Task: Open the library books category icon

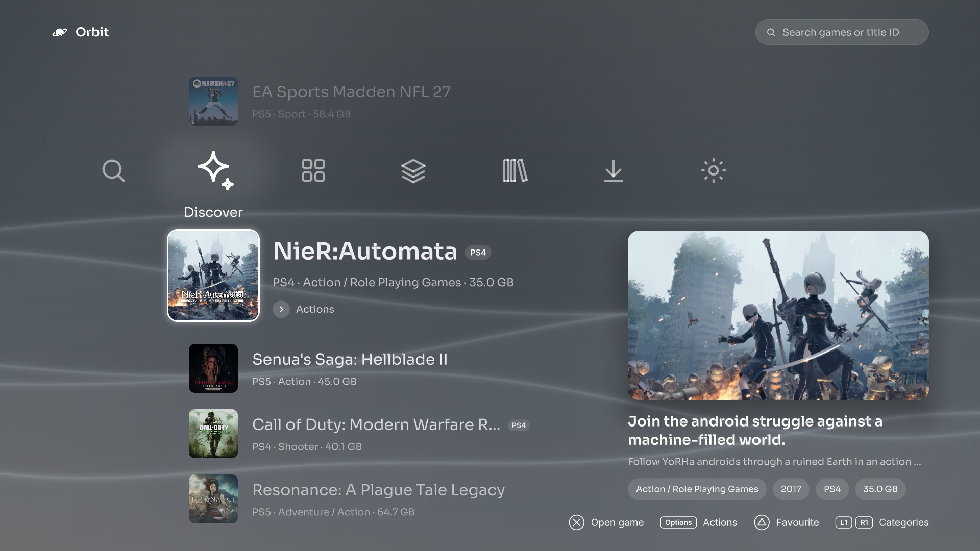Action: click(x=515, y=170)
